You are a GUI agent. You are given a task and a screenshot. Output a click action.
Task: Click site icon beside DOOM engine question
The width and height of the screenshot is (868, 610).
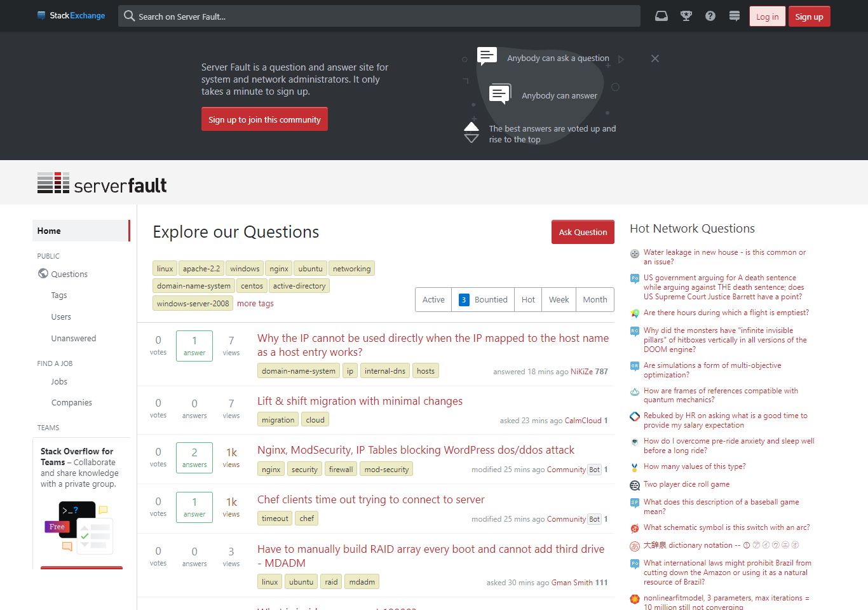634,331
